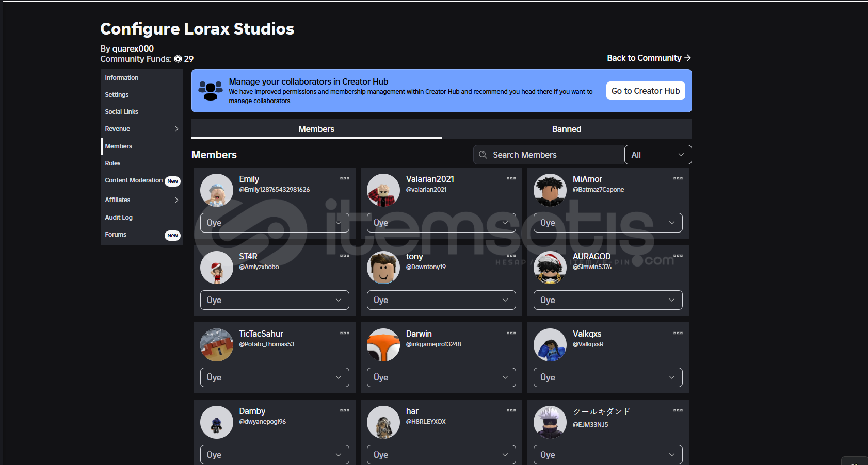
Task: Click the collaborators group icon in banner
Action: pos(211,91)
